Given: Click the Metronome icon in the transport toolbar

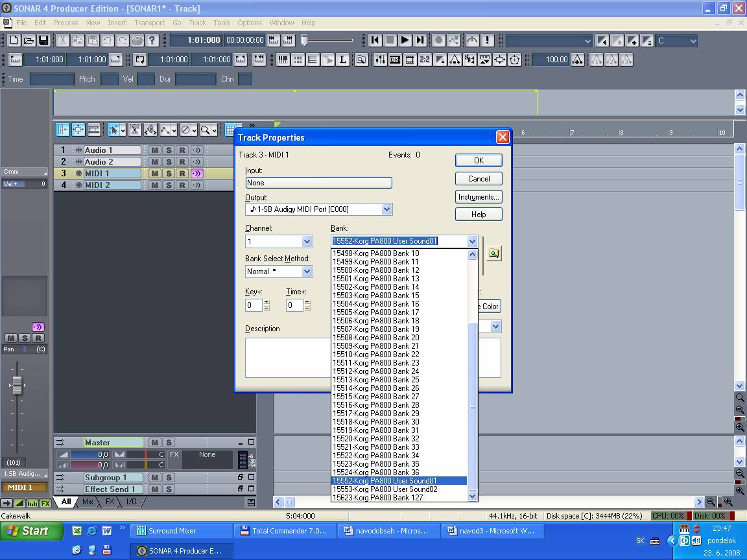Looking at the screenshot, I should tap(471, 40).
